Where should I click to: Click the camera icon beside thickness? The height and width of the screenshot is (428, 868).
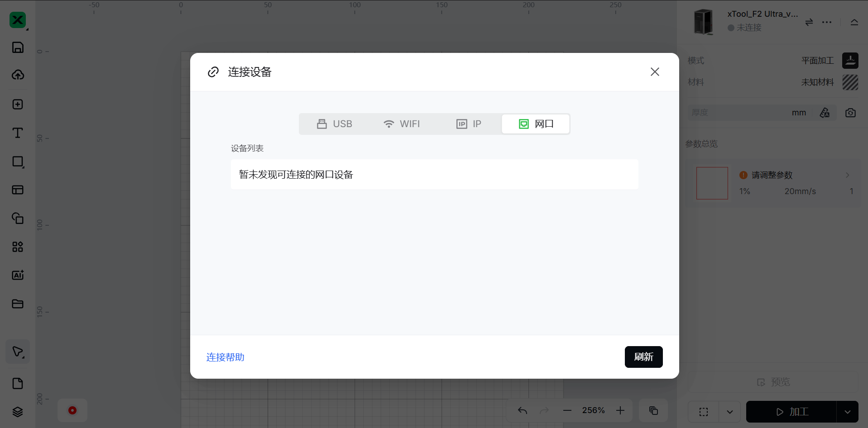[x=850, y=113]
